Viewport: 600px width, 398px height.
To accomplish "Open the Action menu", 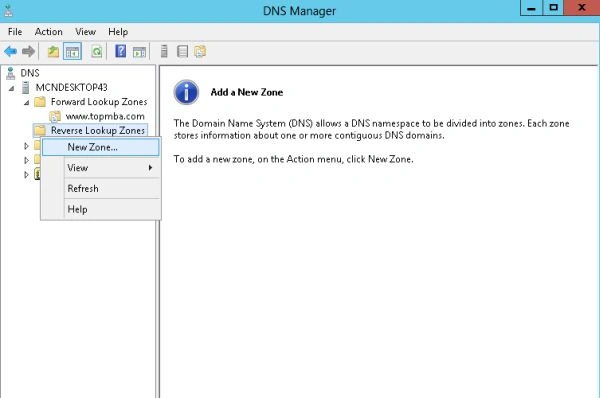I will click(49, 32).
